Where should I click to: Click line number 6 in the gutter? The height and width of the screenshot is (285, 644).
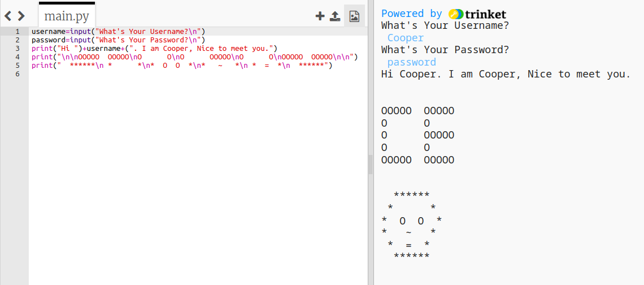18,74
